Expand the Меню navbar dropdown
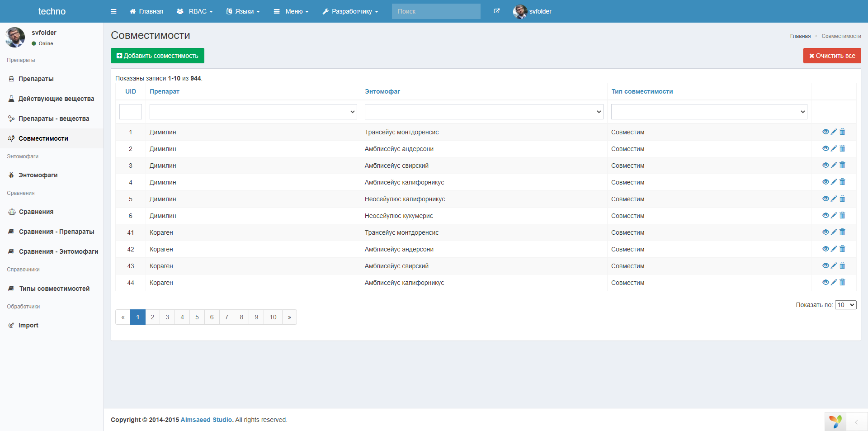 (x=291, y=11)
